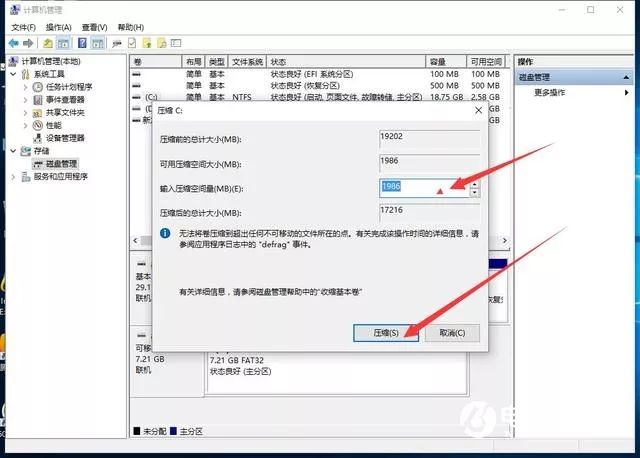Sort by 容量 column header
The width and height of the screenshot is (640, 458).
coord(446,62)
